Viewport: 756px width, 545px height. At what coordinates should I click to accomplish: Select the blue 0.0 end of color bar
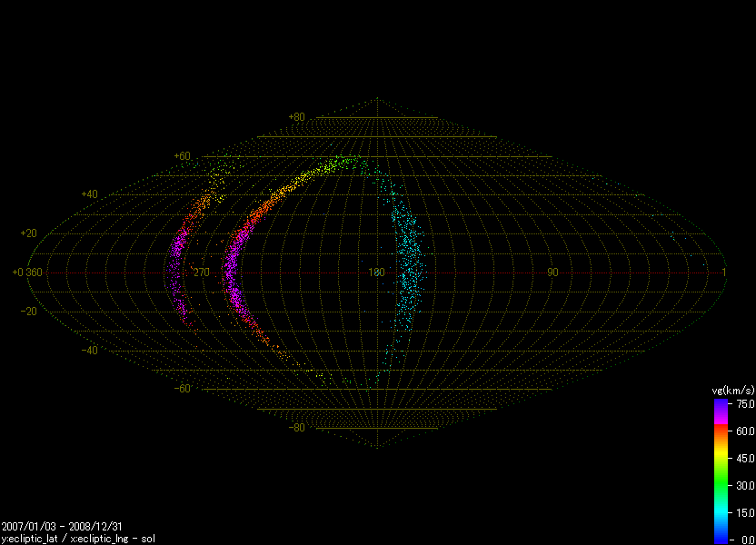[x=721, y=539]
